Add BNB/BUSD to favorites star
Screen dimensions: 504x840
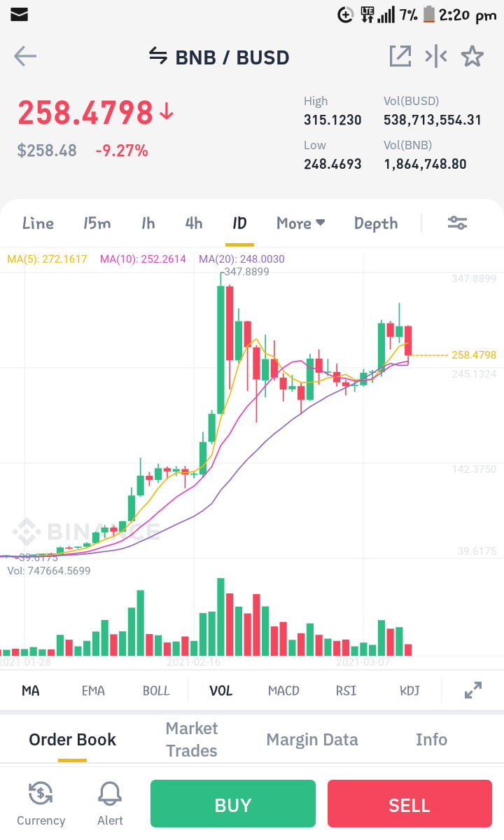[x=472, y=56]
